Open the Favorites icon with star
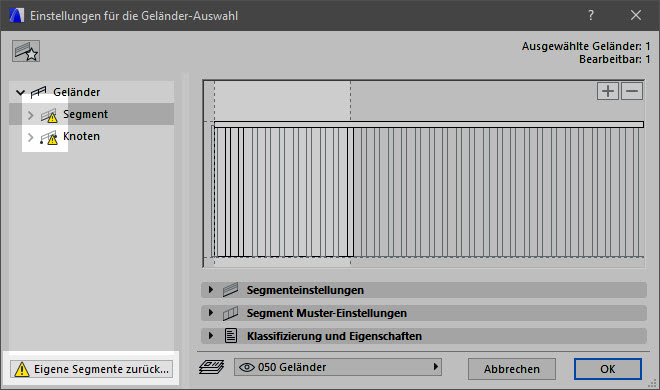 pyautogui.click(x=26, y=51)
